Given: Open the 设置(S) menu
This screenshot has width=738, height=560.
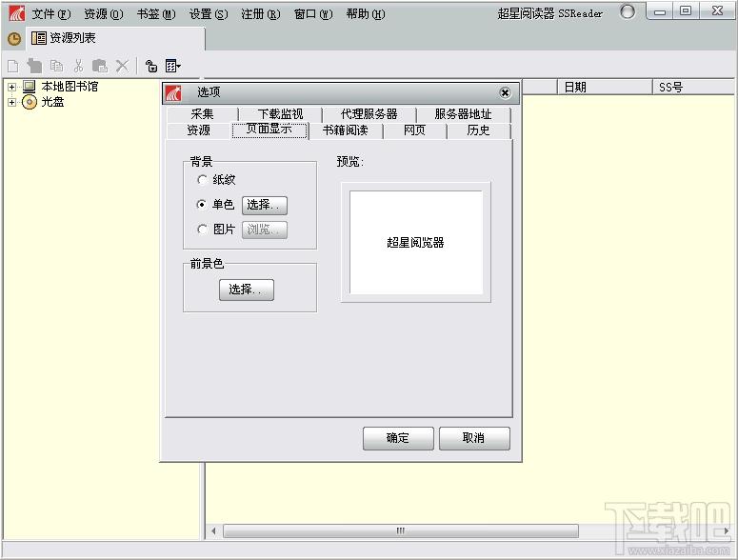Looking at the screenshot, I should (209, 14).
